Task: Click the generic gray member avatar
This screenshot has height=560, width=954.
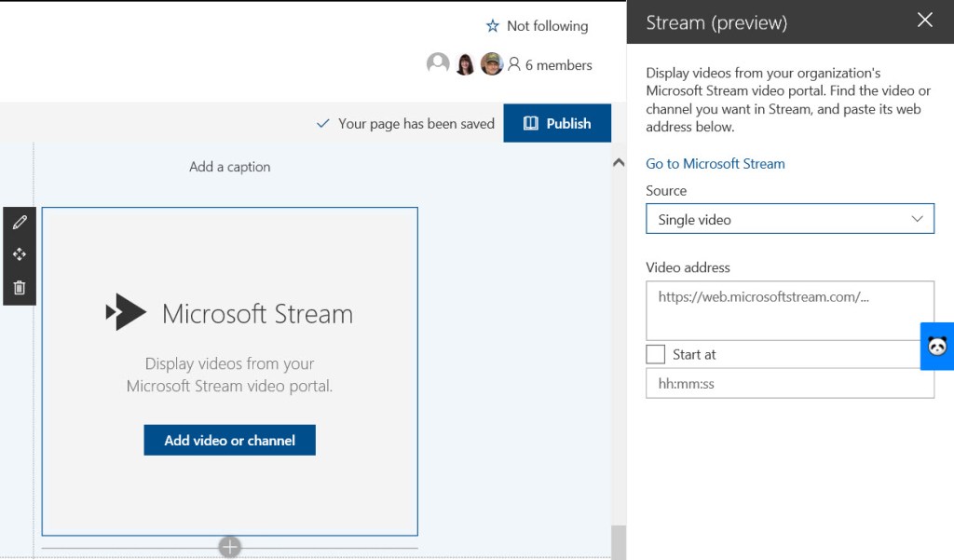Action: point(438,63)
